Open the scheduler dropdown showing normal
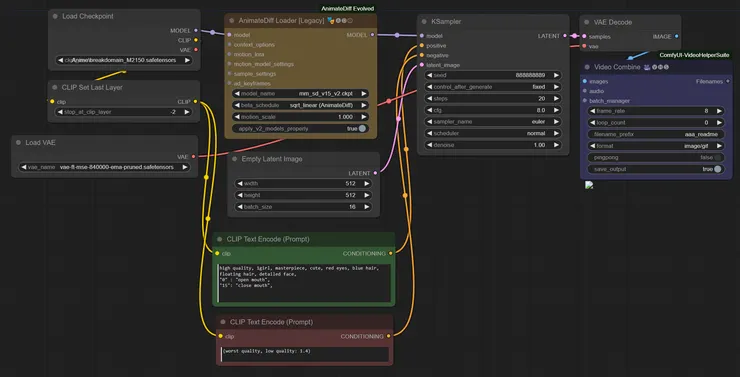Image resolution: width=740 pixels, height=377 pixels. coord(493,134)
